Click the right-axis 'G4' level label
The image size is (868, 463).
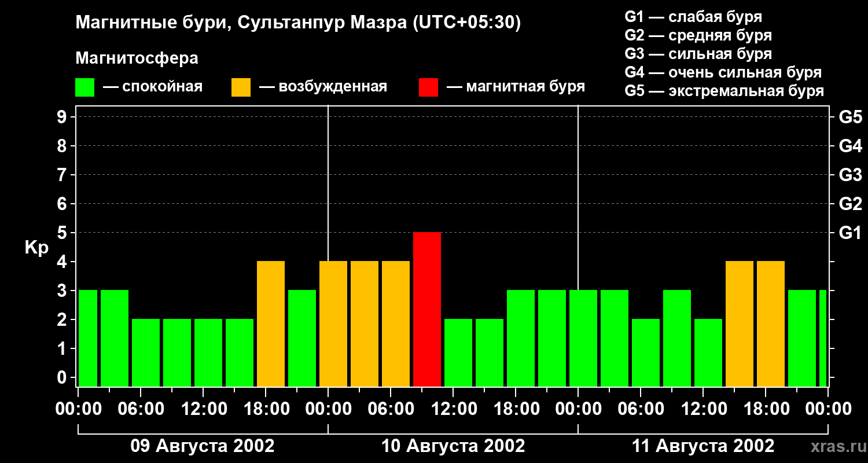tap(850, 146)
